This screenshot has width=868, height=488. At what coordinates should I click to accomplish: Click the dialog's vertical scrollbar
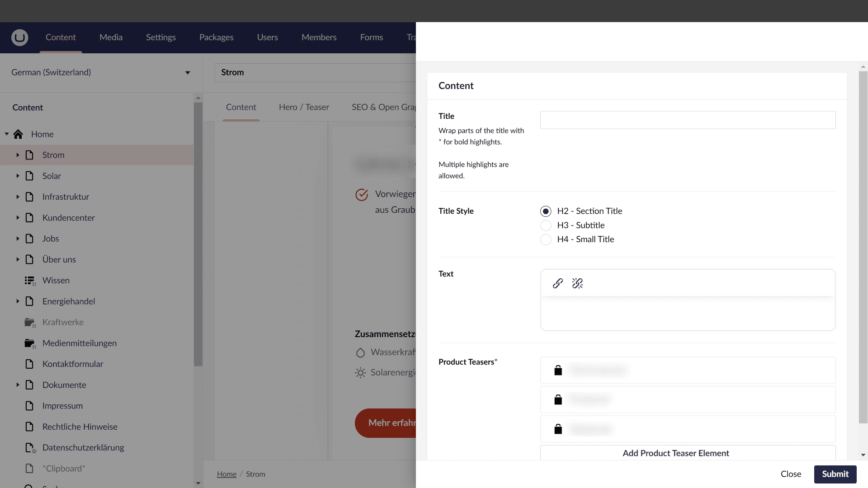[863, 247]
